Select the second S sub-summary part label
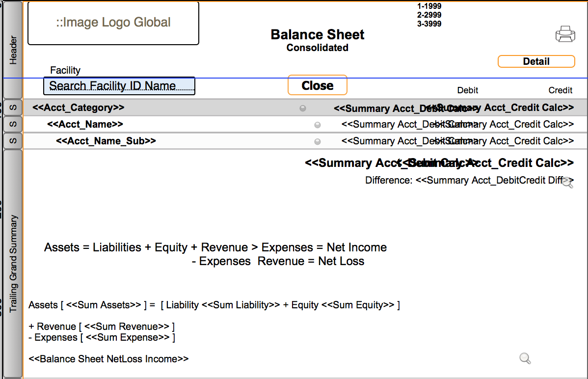Viewport: 588px width, 379px height. 13,124
